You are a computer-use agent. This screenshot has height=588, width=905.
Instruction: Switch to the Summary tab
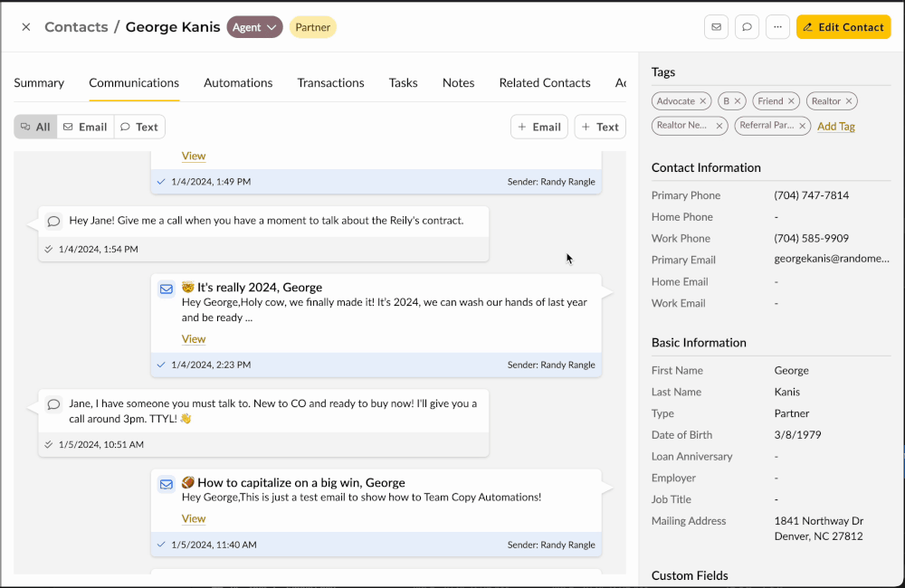pyautogui.click(x=39, y=82)
